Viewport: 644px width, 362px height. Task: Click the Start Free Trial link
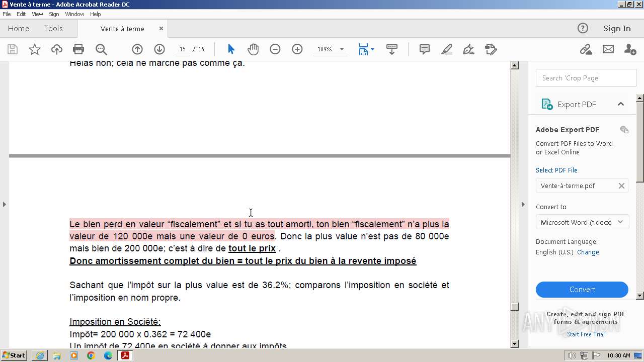[586, 334]
